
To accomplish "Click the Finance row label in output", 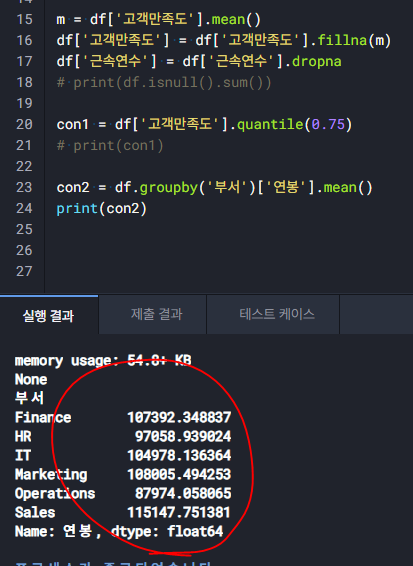I will [43, 418].
